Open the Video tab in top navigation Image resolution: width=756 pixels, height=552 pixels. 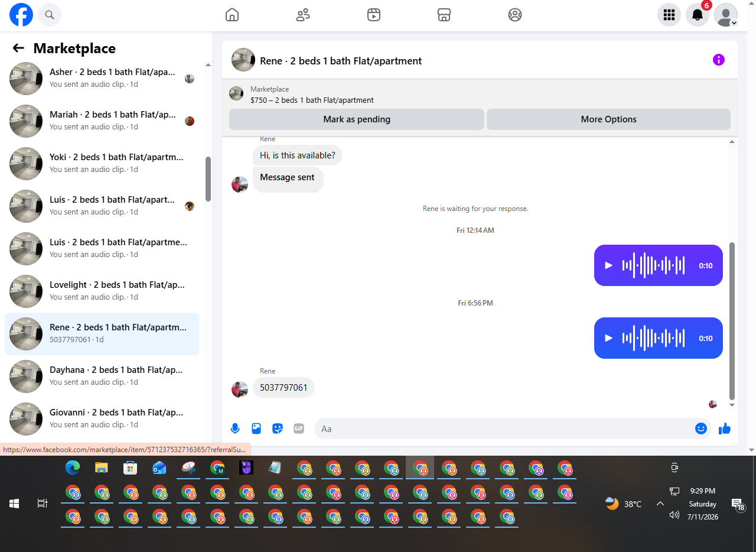tap(373, 15)
